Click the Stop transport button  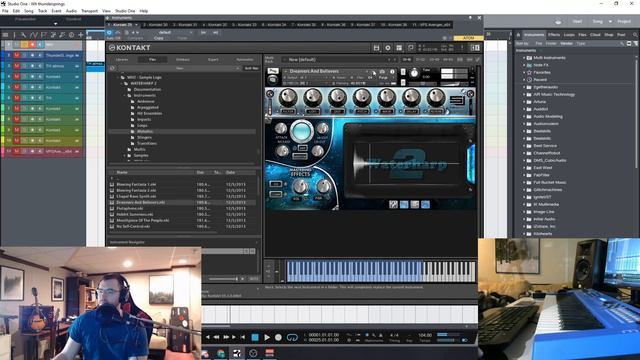coord(255,337)
